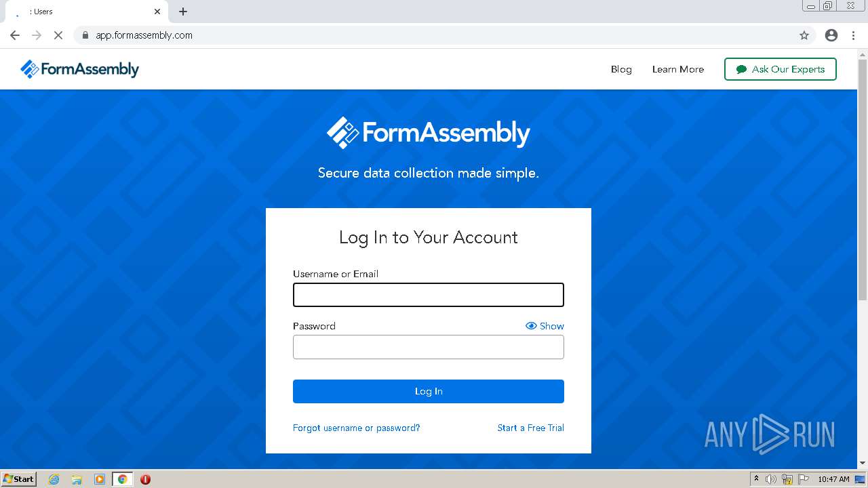This screenshot has width=868, height=488.
Task: Bookmark this page with the star icon
Action: (804, 35)
